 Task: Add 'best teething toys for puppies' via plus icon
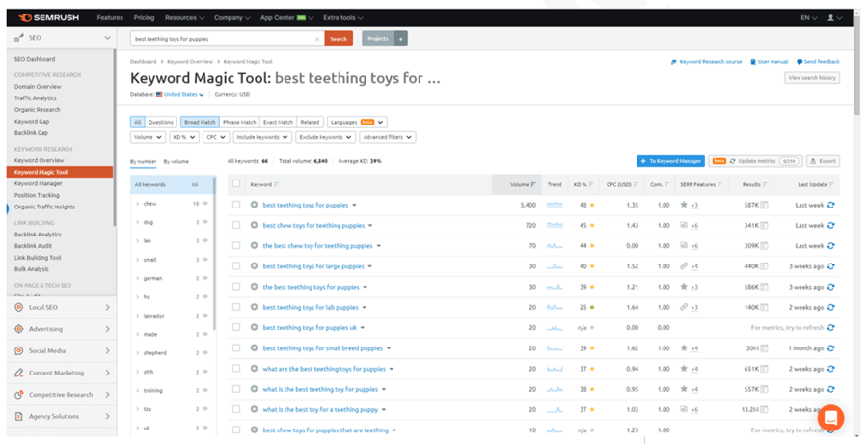[x=254, y=205]
